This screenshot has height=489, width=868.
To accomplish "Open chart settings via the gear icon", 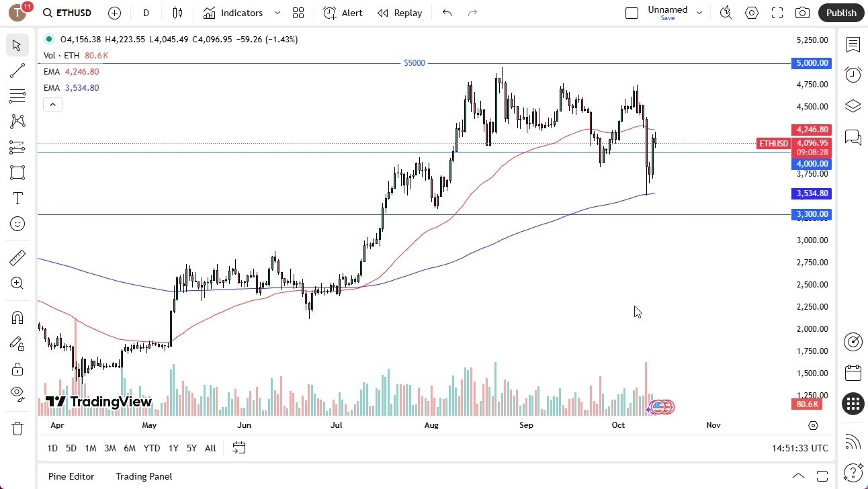I will (752, 13).
